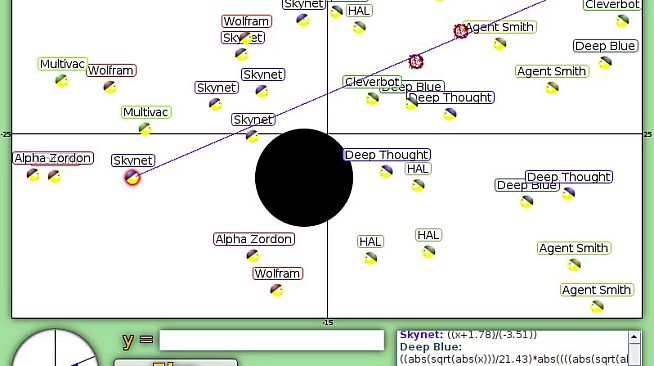The image size is (654, 366).
Task: Click the Alpha Zordon soldier left of the Wolfram label
Action: coord(253,255)
